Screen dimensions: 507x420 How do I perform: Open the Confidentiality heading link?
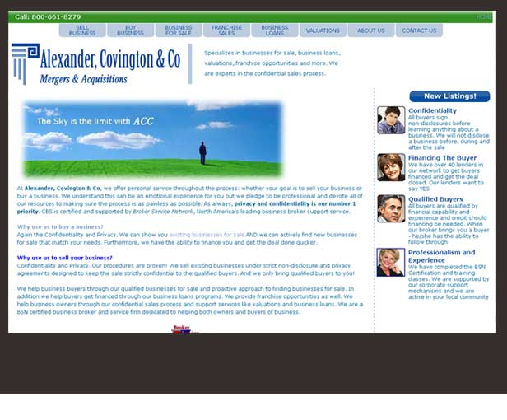(x=432, y=110)
